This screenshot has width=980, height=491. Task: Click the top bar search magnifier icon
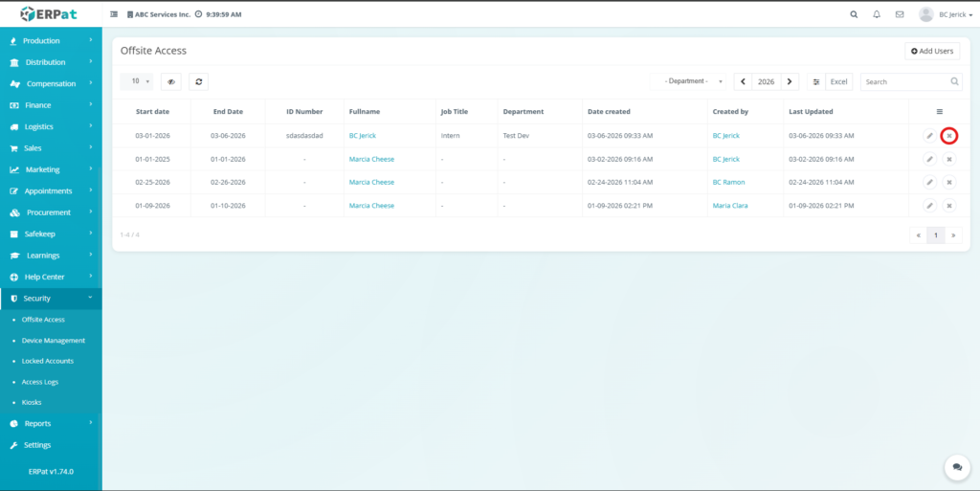coord(854,14)
